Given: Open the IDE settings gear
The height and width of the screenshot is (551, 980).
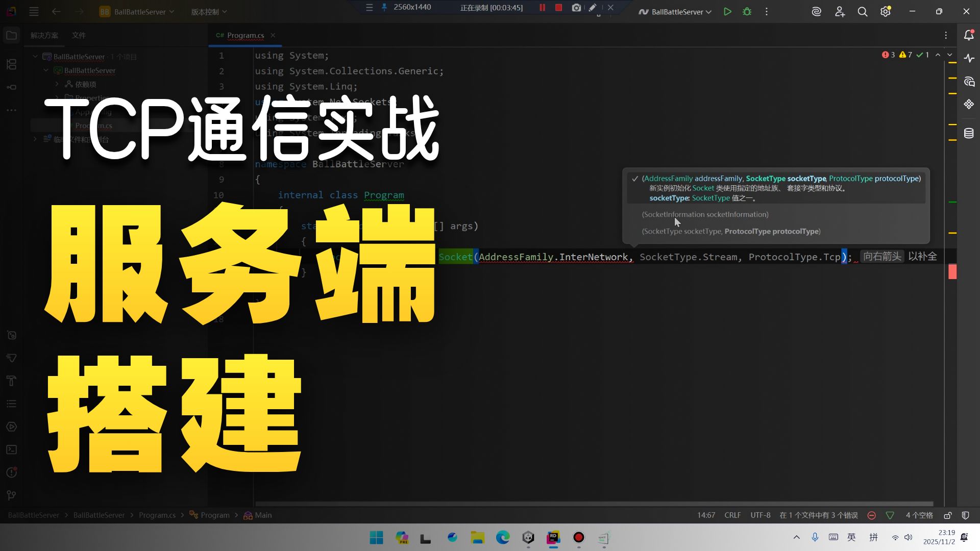Looking at the screenshot, I should tap(885, 11).
